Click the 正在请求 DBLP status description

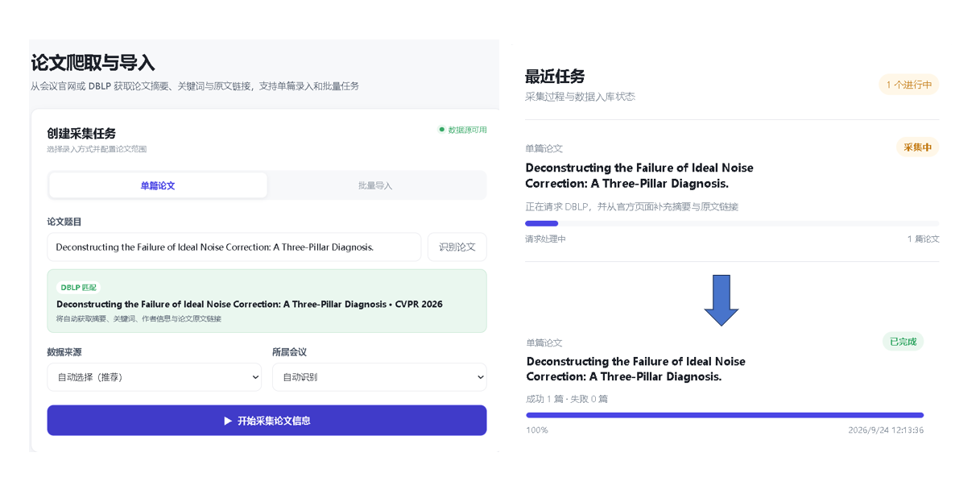631,207
